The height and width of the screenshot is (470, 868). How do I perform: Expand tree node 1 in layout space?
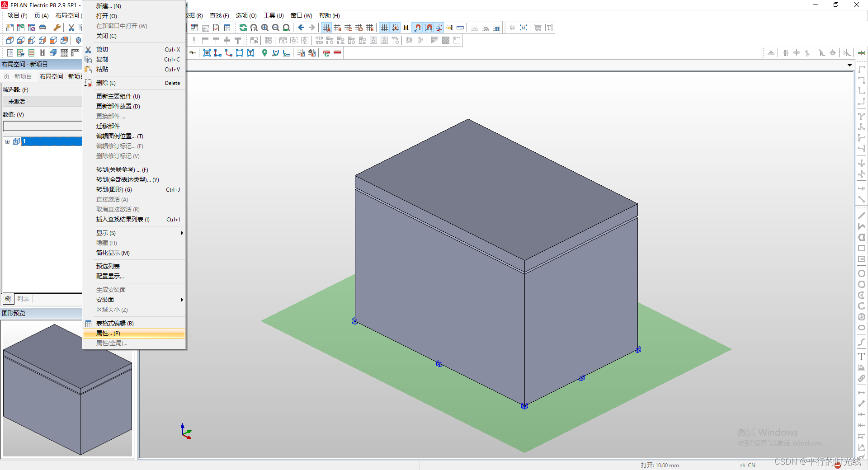coord(8,141)
